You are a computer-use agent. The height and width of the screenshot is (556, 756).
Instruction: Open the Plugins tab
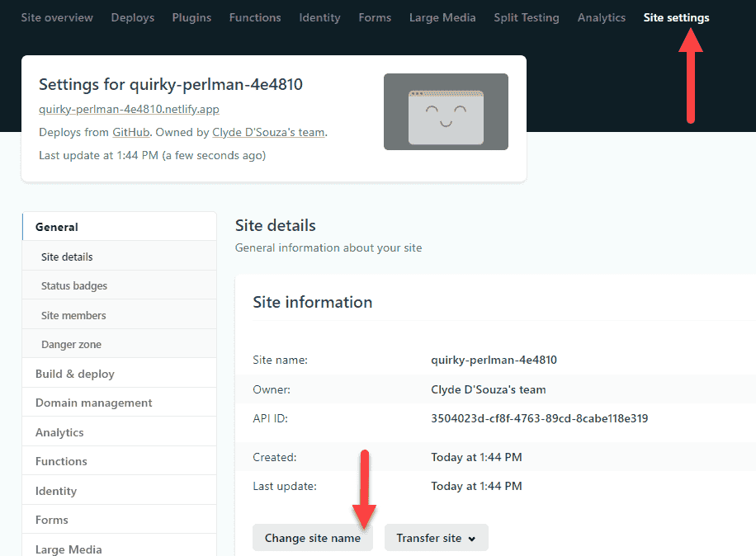[191, 18]
